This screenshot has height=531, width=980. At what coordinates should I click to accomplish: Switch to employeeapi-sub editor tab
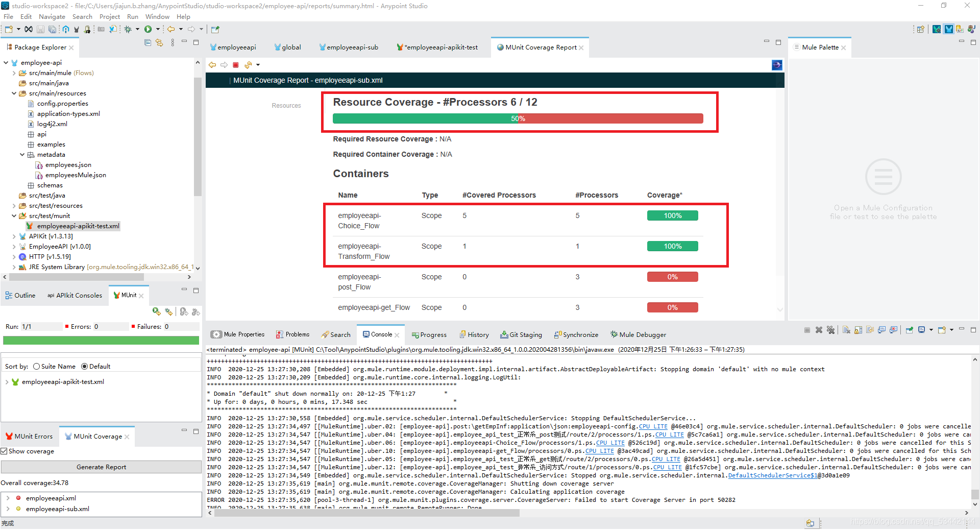349,47
